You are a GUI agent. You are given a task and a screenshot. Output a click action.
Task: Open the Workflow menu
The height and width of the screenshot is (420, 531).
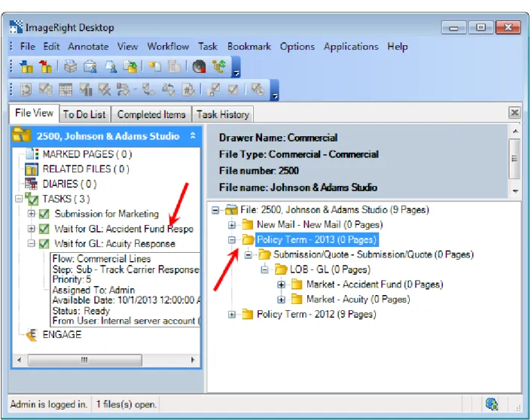[168, 47]
